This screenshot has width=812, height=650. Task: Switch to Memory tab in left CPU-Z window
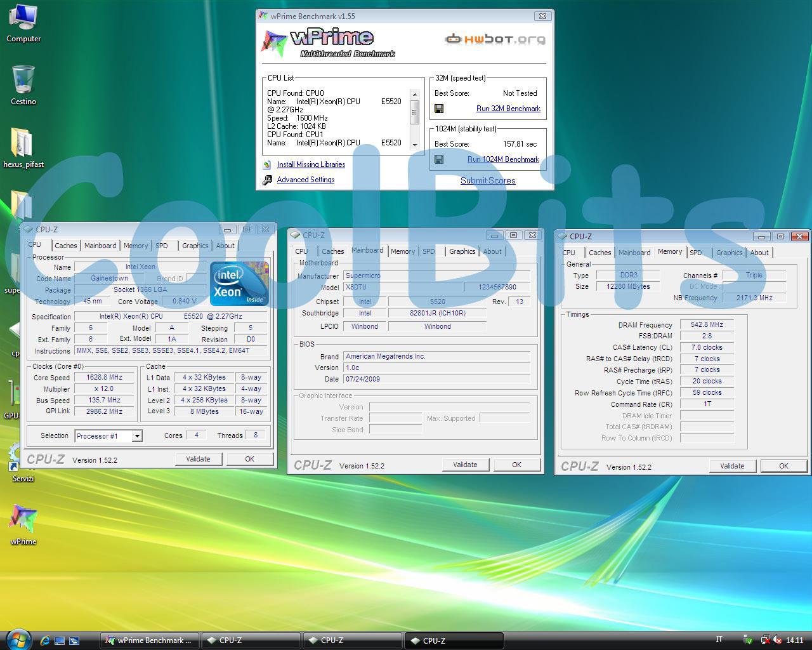[136, 246]
